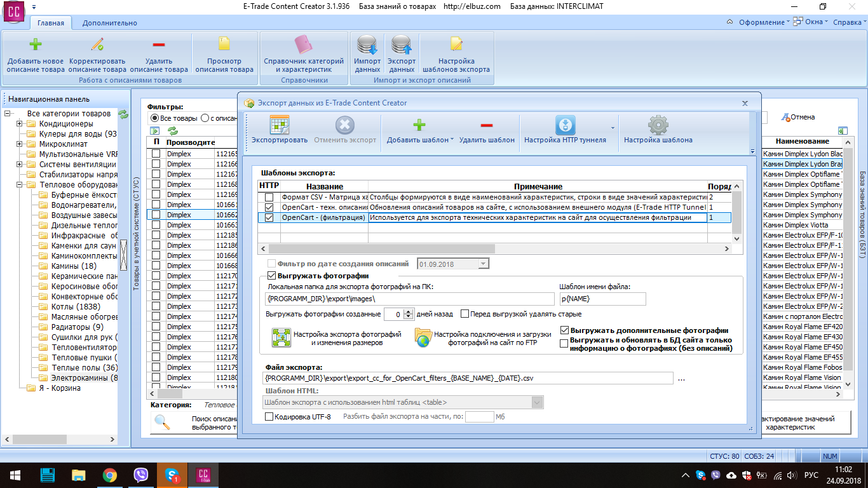
Task: Open the pink categories reference book icon
Action: 303,44
